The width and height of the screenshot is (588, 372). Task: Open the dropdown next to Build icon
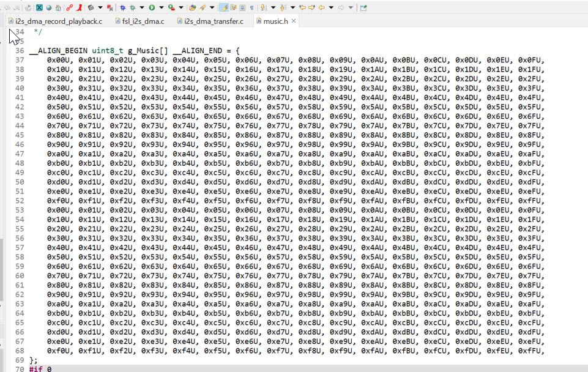tap(100, 7)
